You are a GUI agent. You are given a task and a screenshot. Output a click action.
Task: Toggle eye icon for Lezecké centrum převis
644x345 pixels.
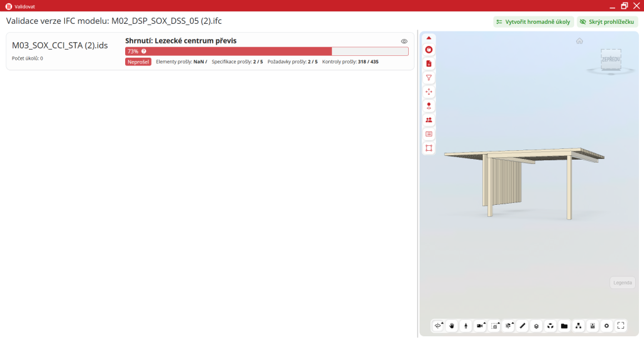[404, 41]
